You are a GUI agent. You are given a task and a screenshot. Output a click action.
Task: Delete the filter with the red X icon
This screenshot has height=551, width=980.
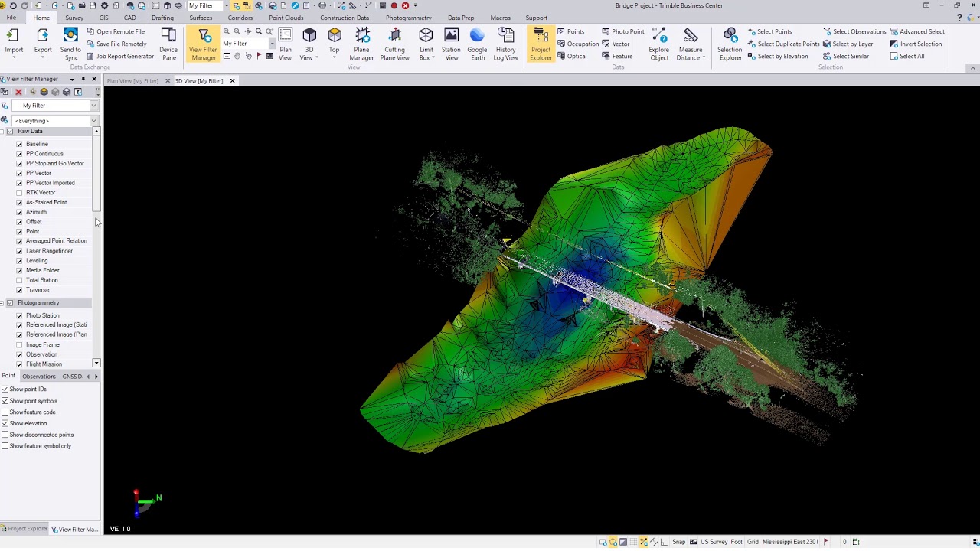pyautogui.click(x=18, y=92)
